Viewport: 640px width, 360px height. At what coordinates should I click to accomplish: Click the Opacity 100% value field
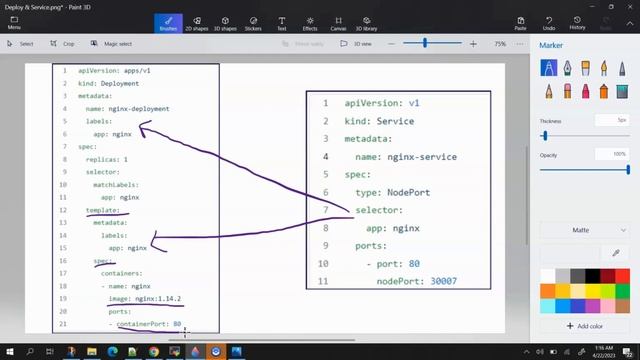pyautogui.click(x=612, y=154)
